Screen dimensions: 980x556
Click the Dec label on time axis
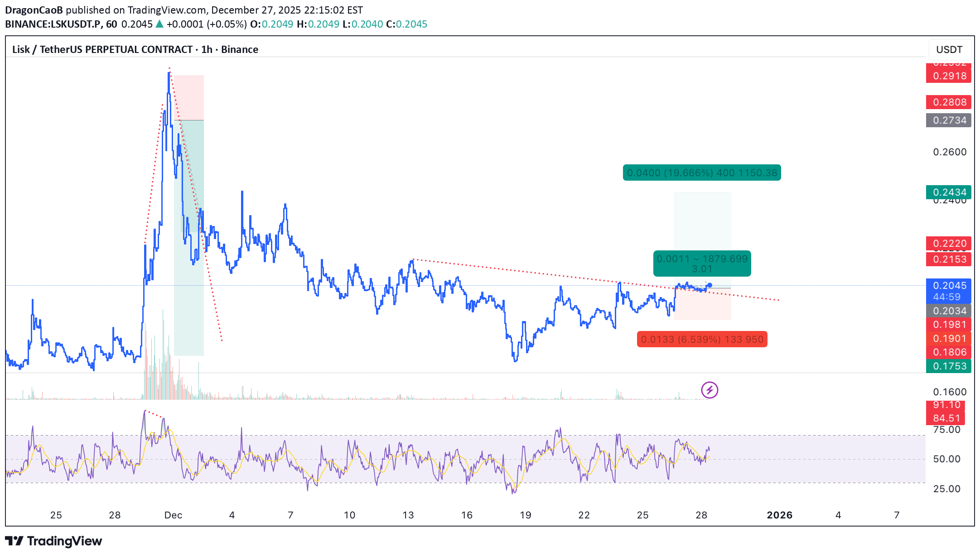[x=173, y=515]
